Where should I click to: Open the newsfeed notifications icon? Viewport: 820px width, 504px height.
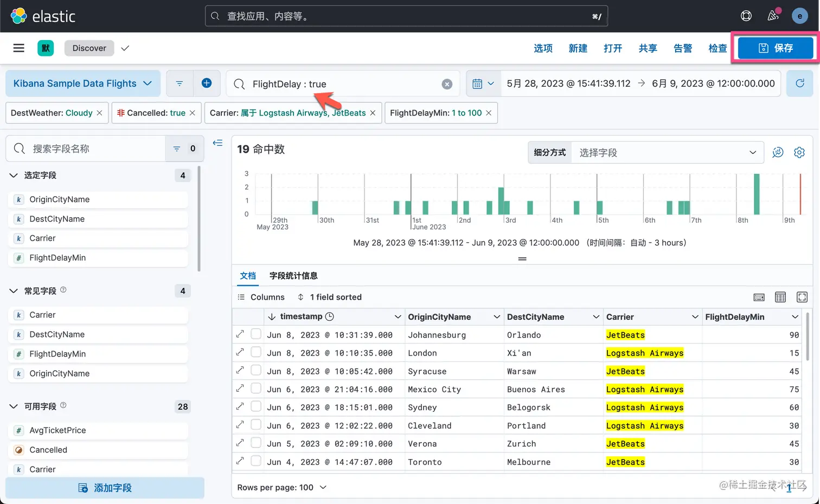pyautogui.click(x=773, y=15)
